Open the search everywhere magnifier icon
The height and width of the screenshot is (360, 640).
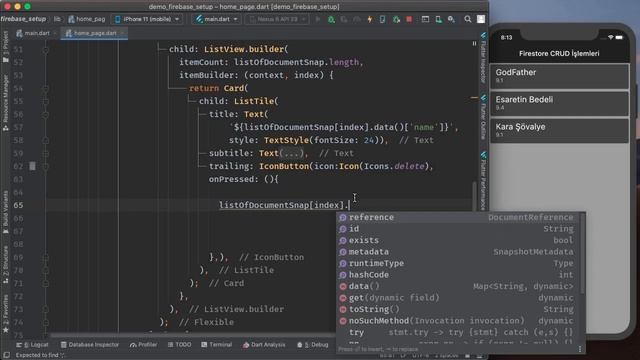pyautogui.click(x=468, y=19)
